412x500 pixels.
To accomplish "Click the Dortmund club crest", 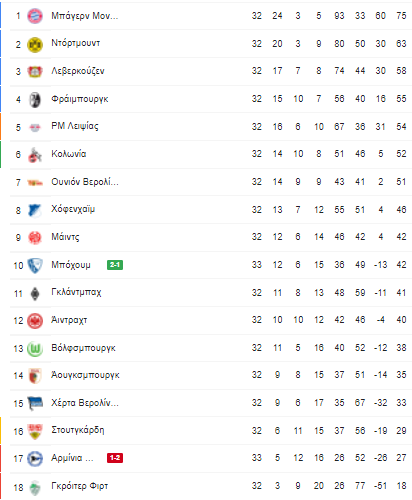I will [35, 44].
